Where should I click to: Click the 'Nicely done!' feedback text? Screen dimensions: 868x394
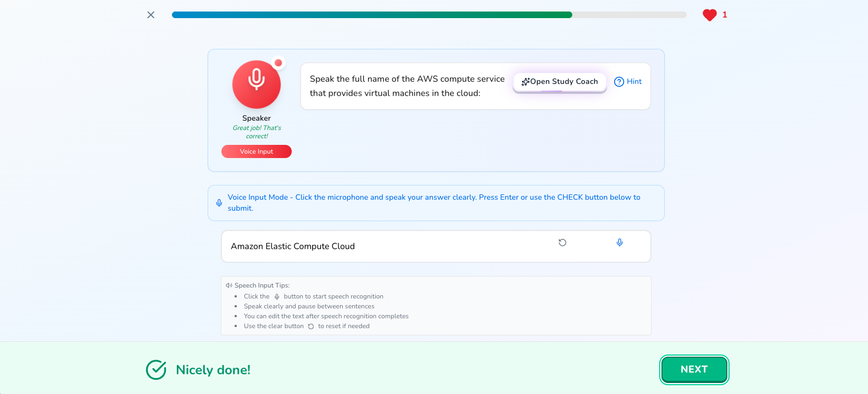(x=213, y=370)
